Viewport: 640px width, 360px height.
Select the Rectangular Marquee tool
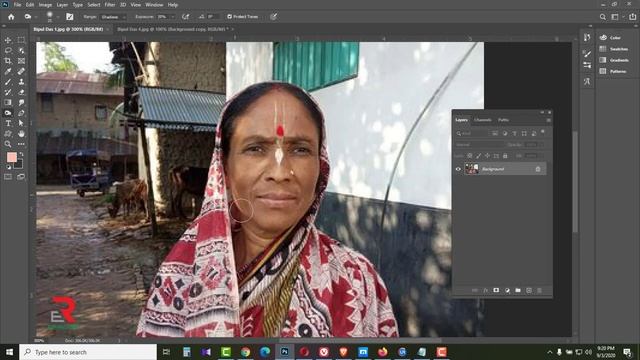tap(21, 40)
